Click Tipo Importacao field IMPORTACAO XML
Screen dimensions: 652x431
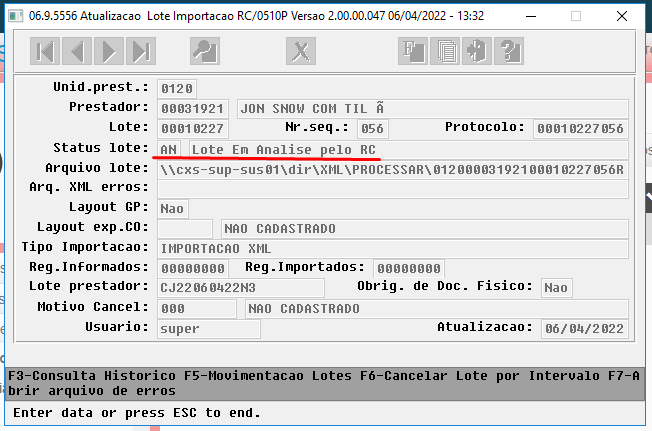coord(393,249)
